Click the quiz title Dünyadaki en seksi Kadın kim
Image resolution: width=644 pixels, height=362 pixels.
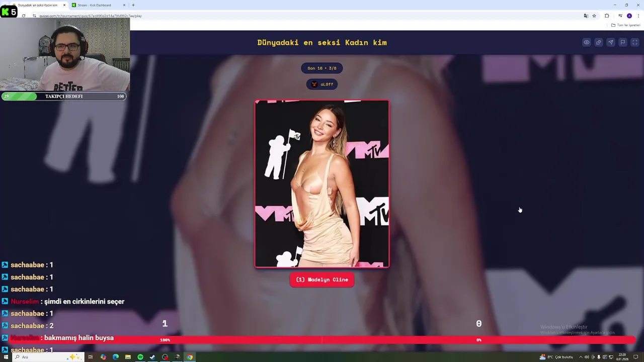click(x=322, y=43)
